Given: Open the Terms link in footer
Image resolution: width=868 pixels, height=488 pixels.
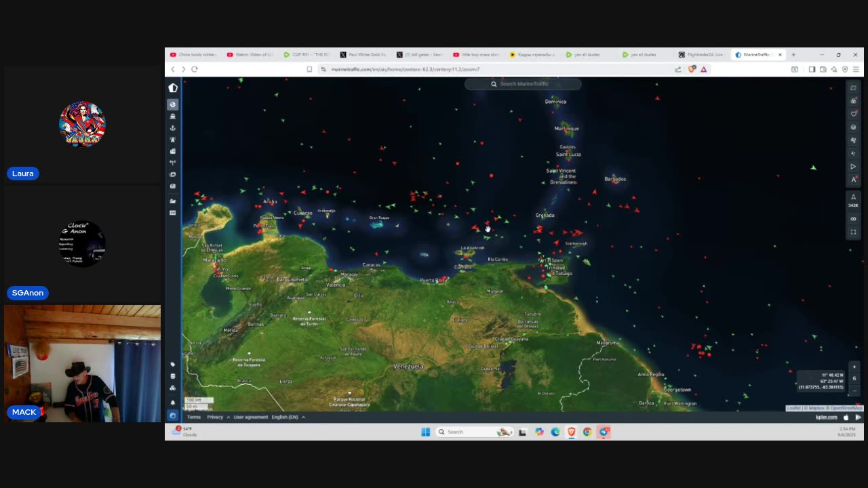Looking at the screenshot, I should point(193,417).
